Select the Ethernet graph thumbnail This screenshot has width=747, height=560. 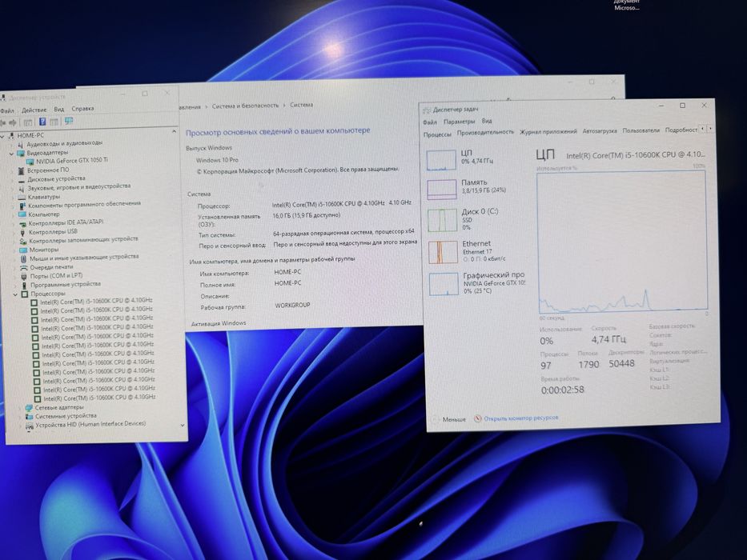(443, 252)
